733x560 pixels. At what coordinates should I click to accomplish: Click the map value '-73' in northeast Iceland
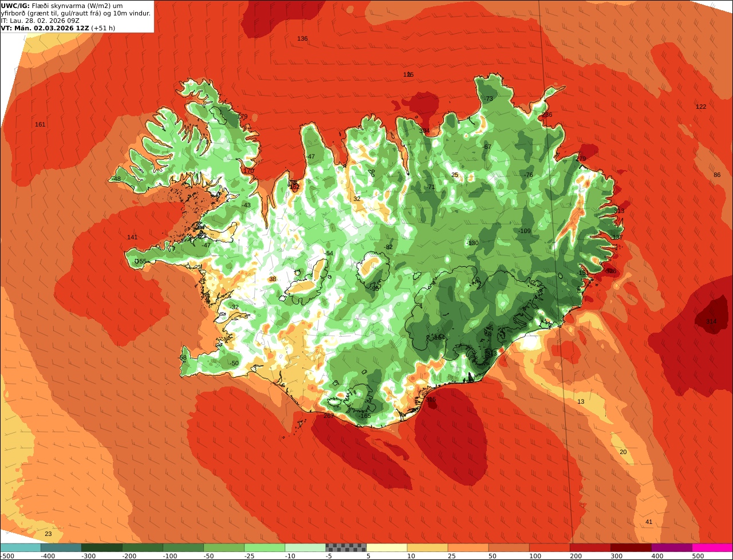[488, 98]
